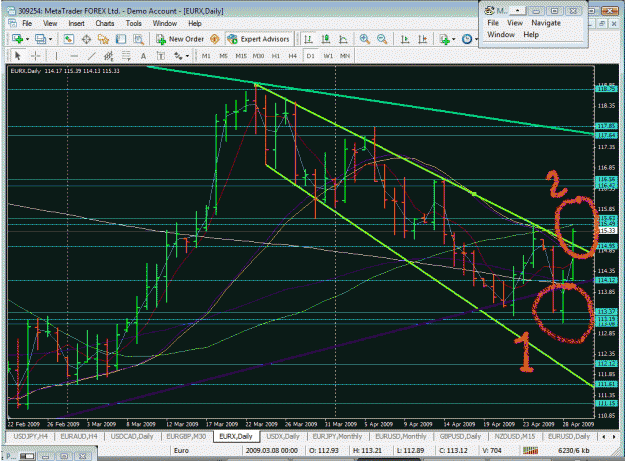The width and height of the screenshot is (625, 461).
Task: Switch timeframe to W1
Action: point(328,56)
